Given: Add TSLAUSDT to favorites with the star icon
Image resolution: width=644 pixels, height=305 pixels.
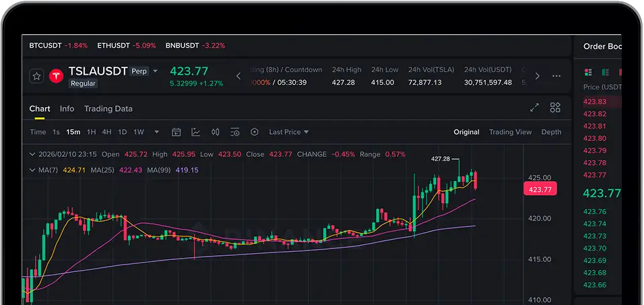Looking at the screenshot, I should click(36, 76).
